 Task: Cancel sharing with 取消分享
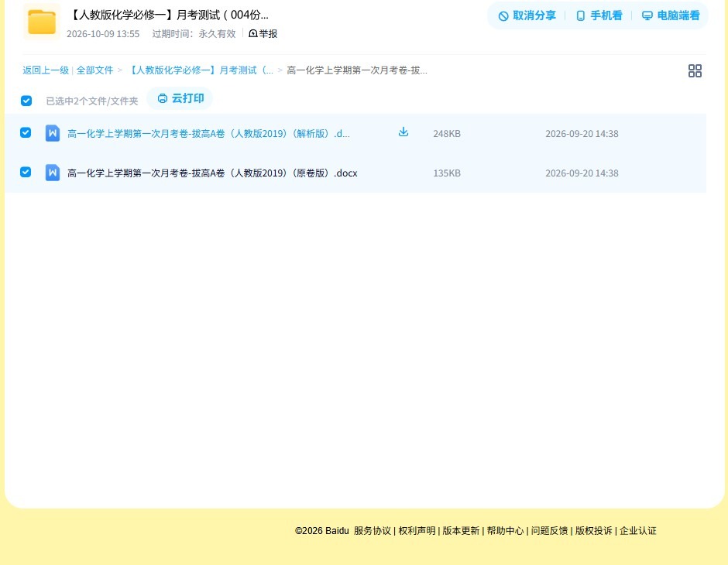527,15
